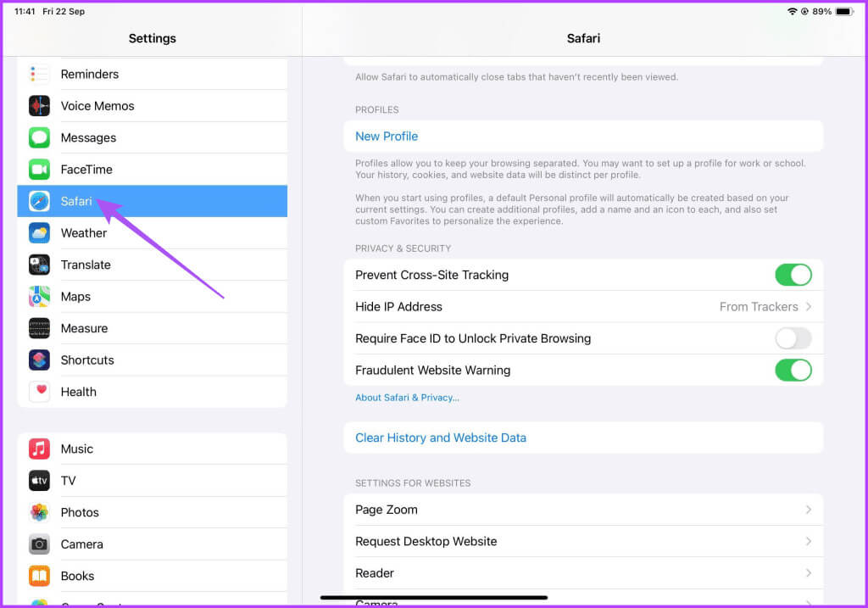Viewport: 868px width, 608px height.
Task: Open Translate settings in sidebar
Action: coord(153,265)
